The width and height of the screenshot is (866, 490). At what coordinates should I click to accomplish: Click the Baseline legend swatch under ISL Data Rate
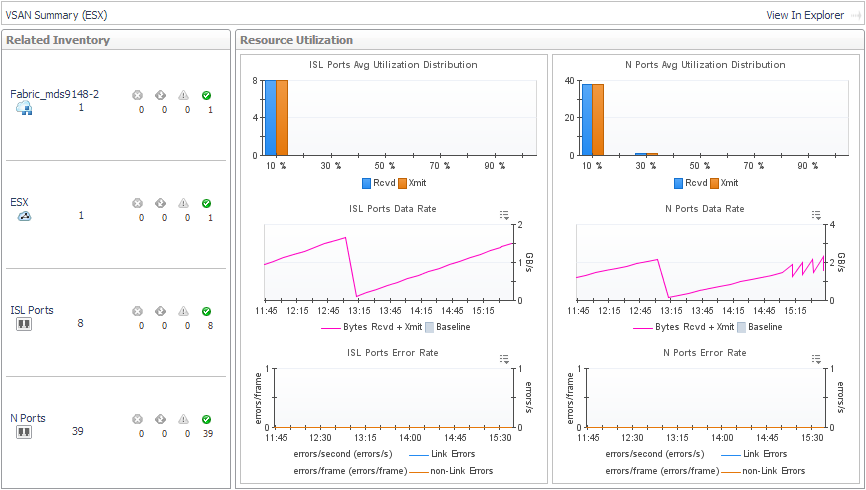coord(430,327)
